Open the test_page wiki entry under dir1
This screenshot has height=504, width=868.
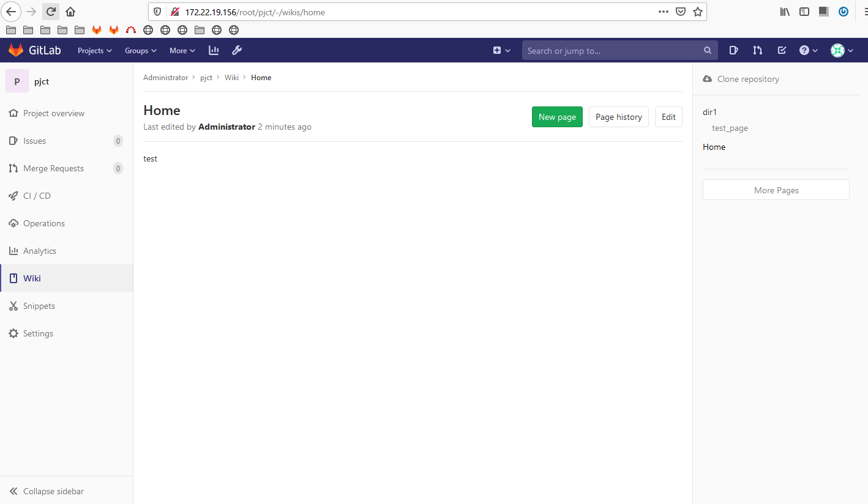(x=730, y=128)
